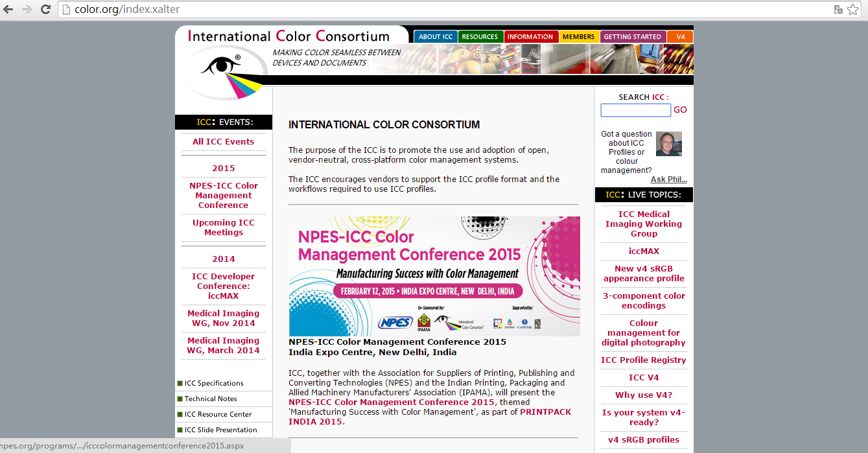Image resolution: width=868 pixels, height=453 pixels.
Task: Click Phil's portrait photo
Action: tap(669, 144)
